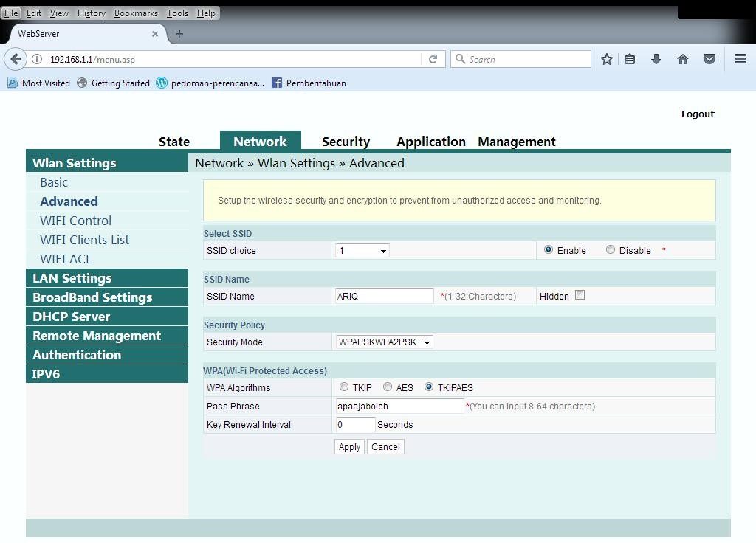Select the Disable radio button

point(611,250)
